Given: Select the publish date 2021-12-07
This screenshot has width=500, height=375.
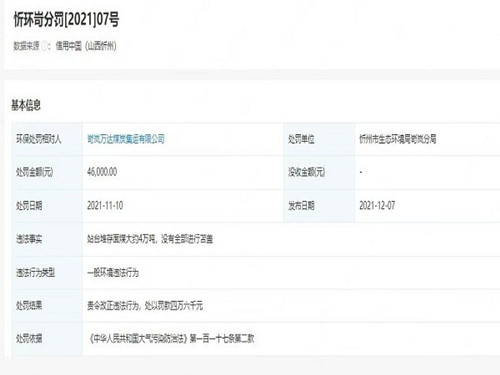Looking at the screenshot, I should (377, 205).
